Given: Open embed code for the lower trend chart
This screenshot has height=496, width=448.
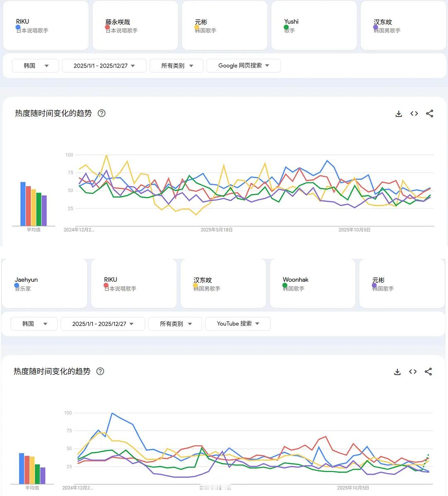Looking at the screenshot, I should click(413, 372).
